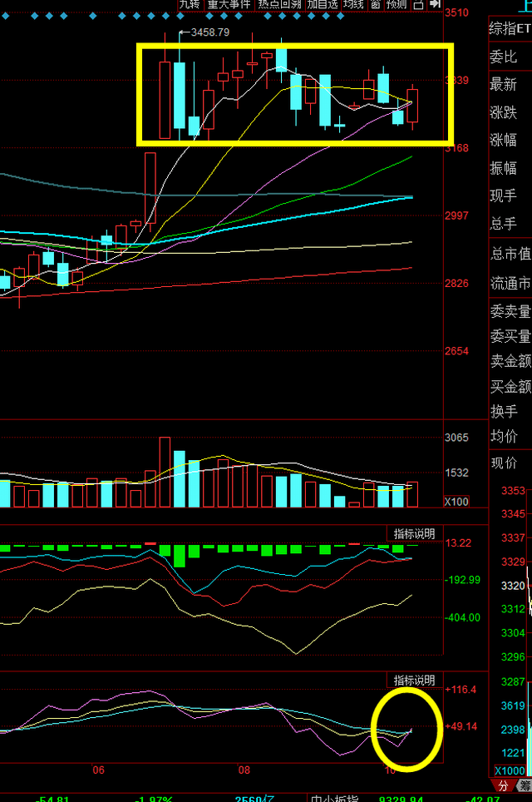The image size is (532, 802).
Task: Select 热点回溯 hot topic review
Action: click(x=279, y=5)
